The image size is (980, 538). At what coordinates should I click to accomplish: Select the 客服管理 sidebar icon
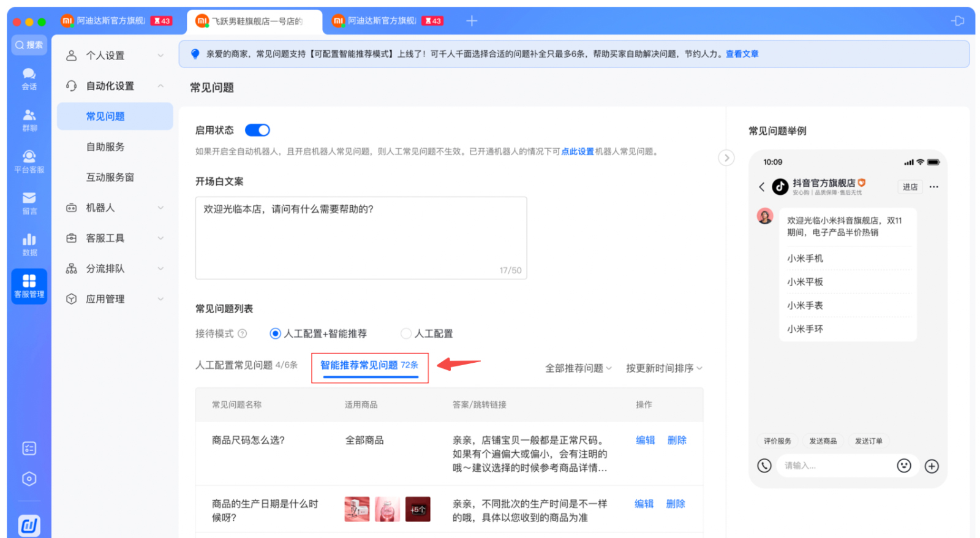29,286
